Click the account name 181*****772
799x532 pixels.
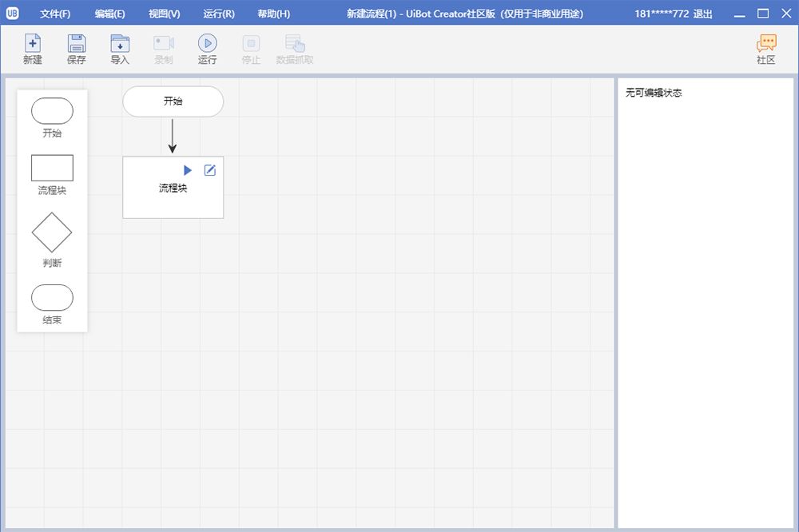pos(662,14)
